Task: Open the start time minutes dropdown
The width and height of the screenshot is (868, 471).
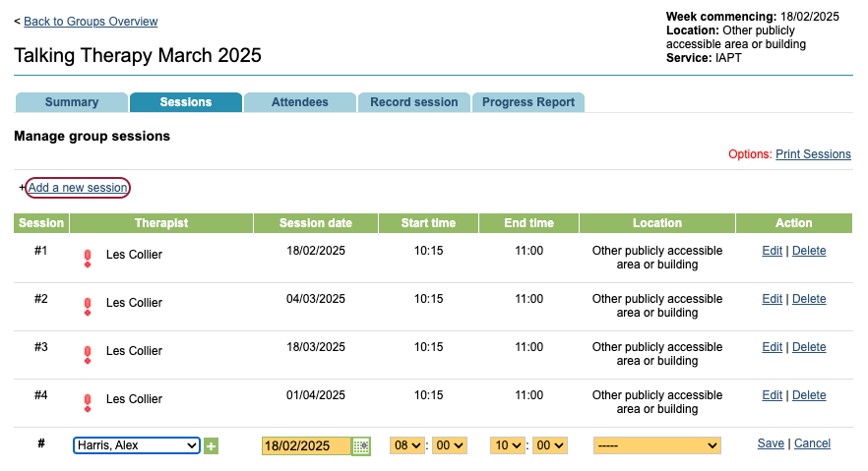Action: [449, 445]
